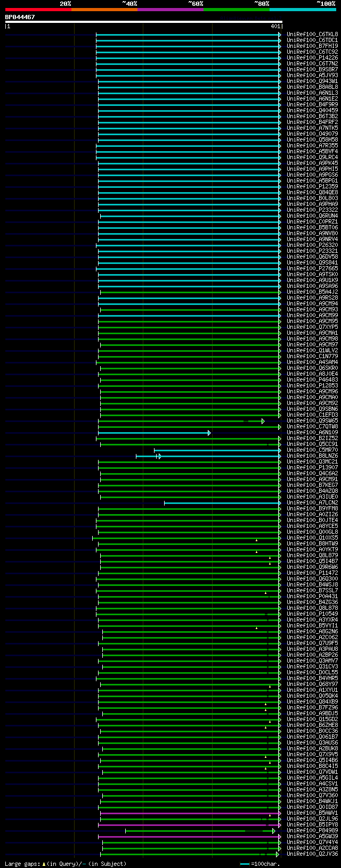Select label UniRef100_B8LNZ6
341x868 pixels.
pos(312,456)
